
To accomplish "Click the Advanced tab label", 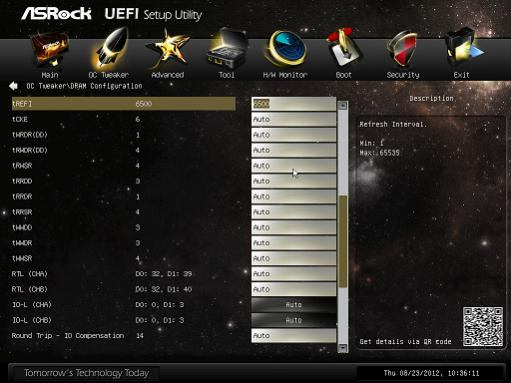I will tap(168, 75).
